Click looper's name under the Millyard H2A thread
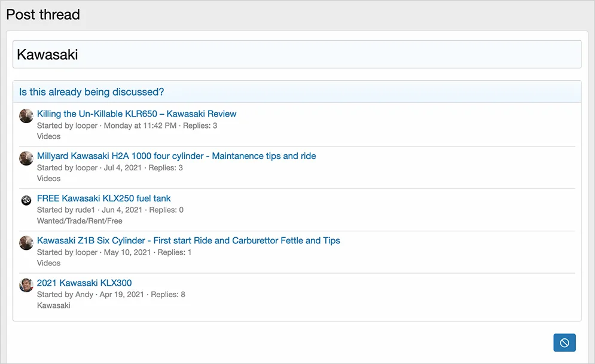 pyautogui.click(x=87, y=167)
